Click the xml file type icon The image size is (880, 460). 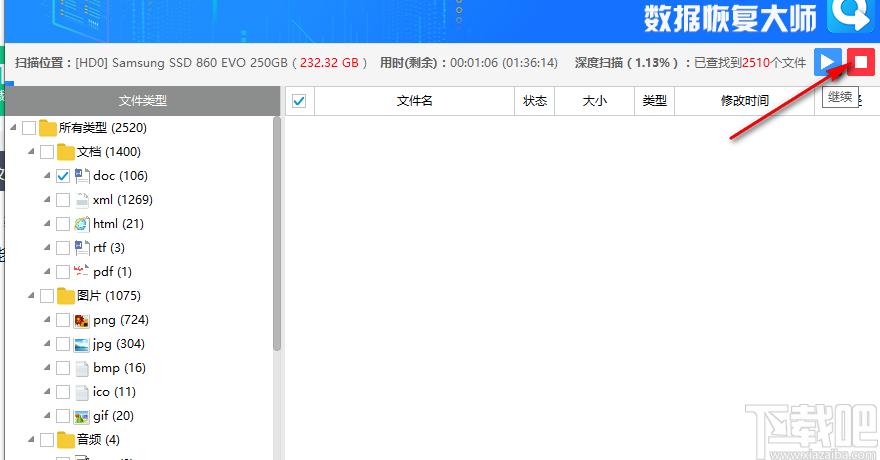[x=82, y=200]
